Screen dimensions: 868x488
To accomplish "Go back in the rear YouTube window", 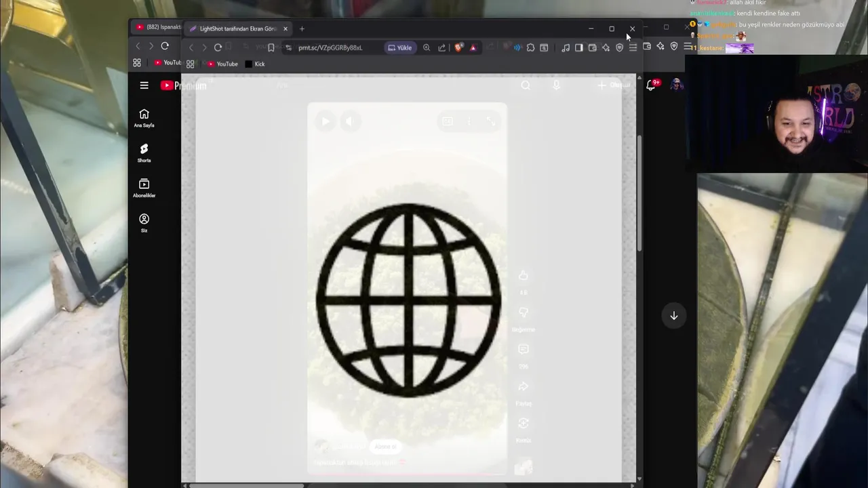I will tap(138, 46).
